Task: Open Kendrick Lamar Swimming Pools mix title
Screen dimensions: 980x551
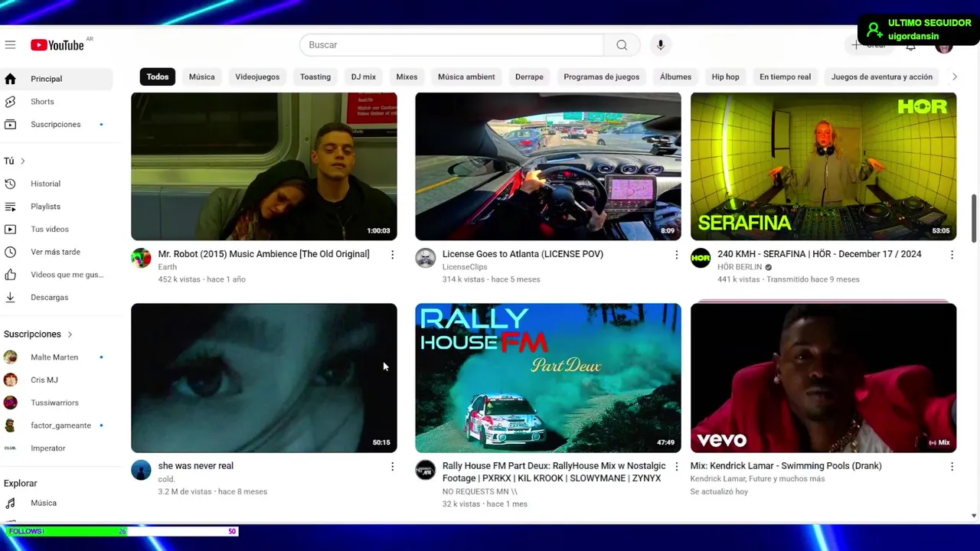Action: pos(786,466)
